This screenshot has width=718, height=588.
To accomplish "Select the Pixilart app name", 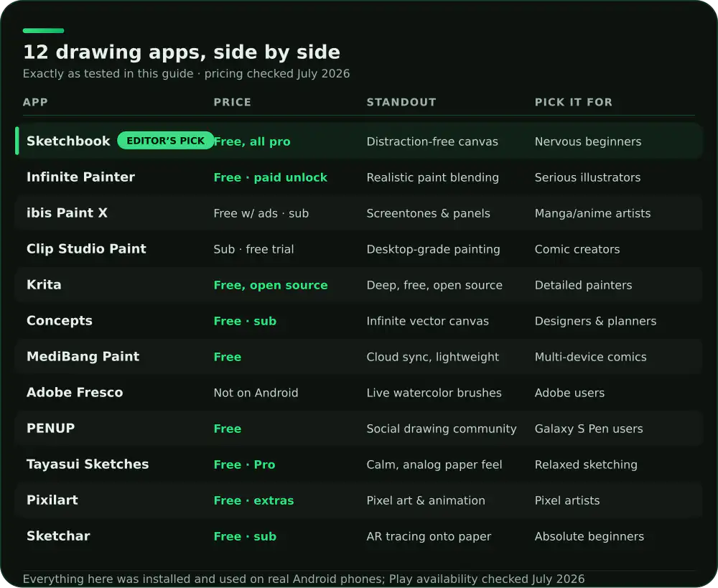I will [52, 500].
